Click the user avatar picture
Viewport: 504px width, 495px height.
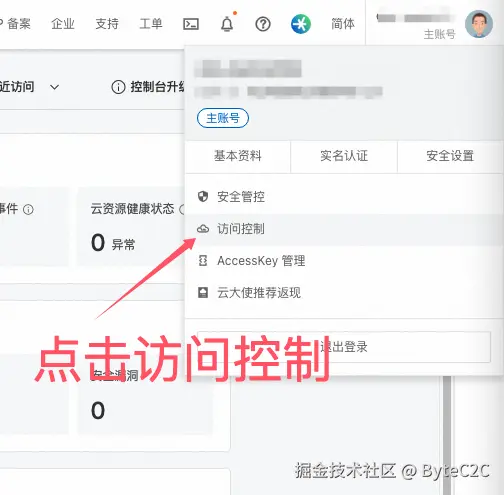(x=479, y=24)
